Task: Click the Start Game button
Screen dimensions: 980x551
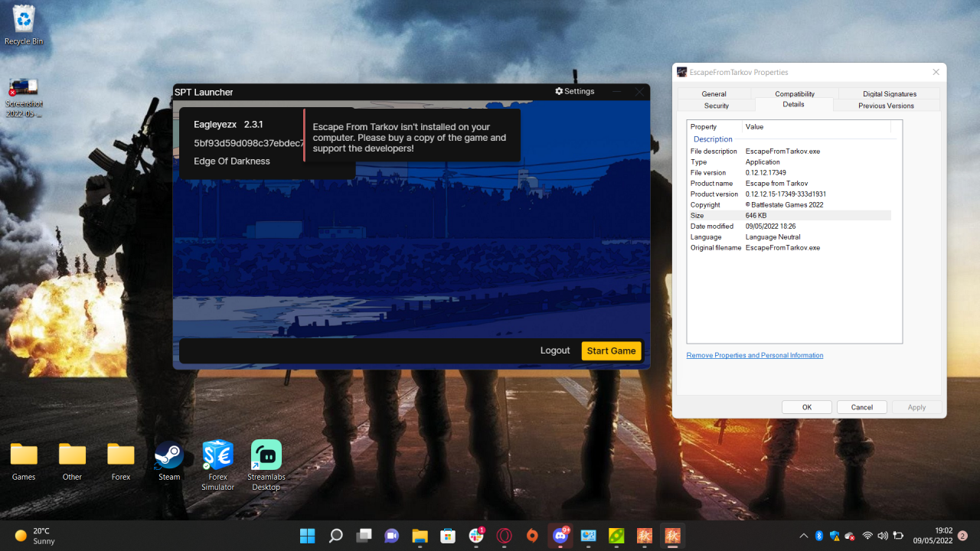Action: coord(611,350)
